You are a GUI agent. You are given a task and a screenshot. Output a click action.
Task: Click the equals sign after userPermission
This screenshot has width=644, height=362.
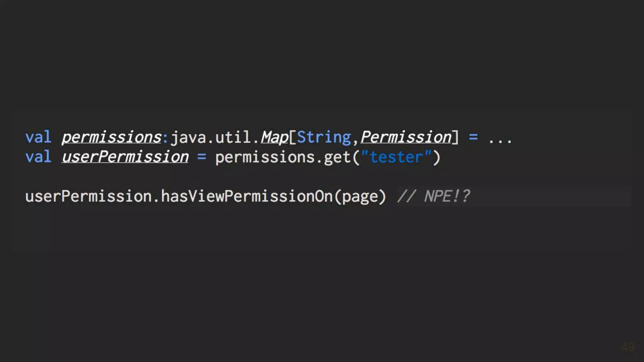[x=202, y=157]
